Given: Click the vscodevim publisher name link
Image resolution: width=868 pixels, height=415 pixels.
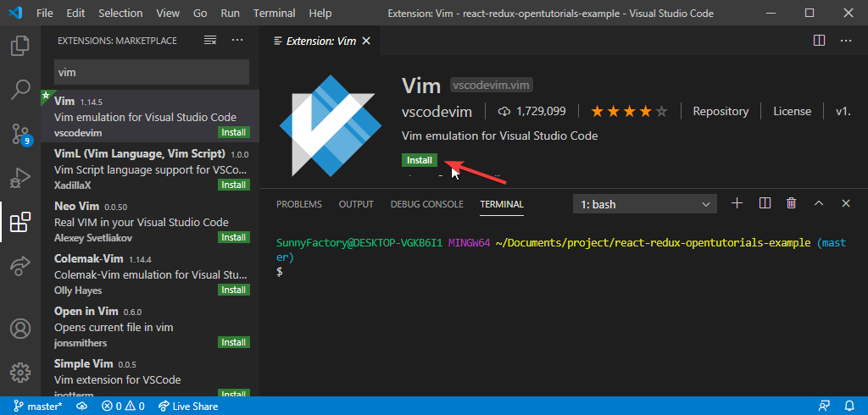Looking at the screenshot, I should [437, 112].
